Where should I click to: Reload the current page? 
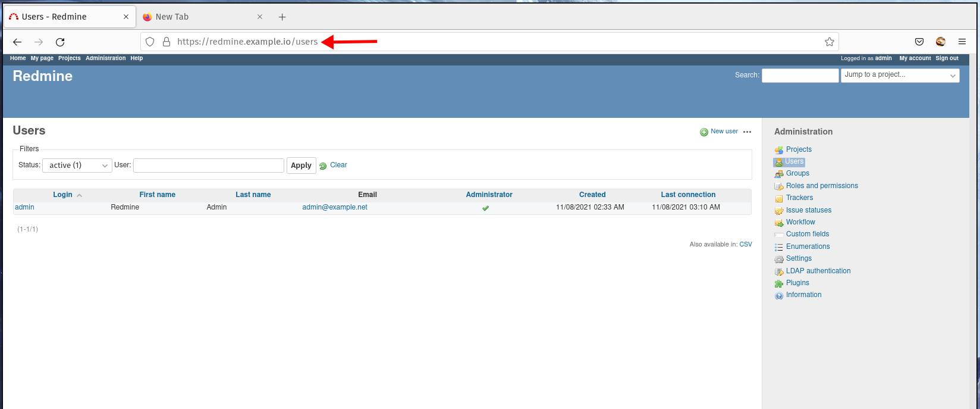(x=60, y=42)
